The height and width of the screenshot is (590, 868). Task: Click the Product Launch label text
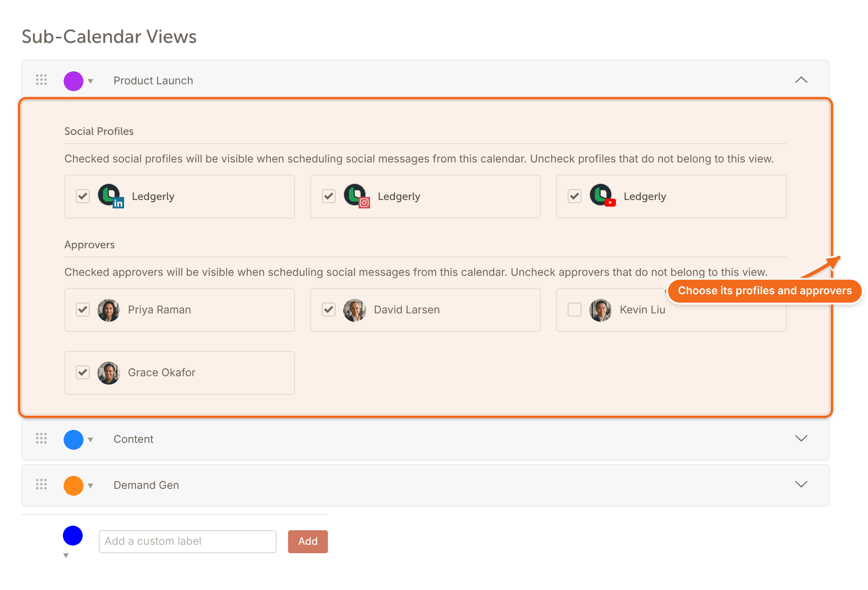pos(153,80)
